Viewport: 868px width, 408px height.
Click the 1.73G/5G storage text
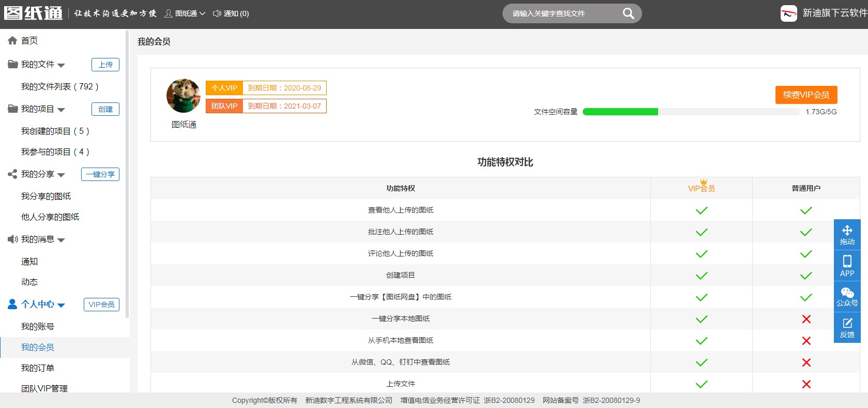coord(821,112)
